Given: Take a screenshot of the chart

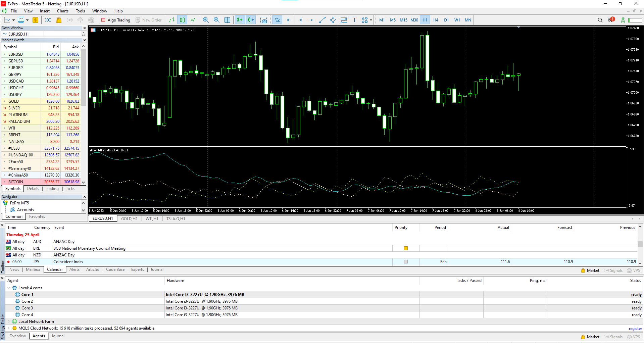Looking at the screenshot, I should (x=263, y=20).
